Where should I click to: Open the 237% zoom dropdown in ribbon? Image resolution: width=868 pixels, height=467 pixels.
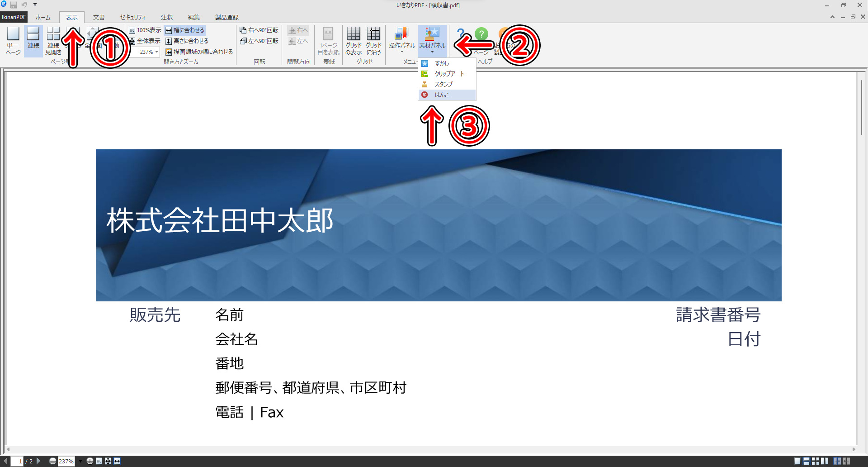pyautogui.click(x=156, y=52)
